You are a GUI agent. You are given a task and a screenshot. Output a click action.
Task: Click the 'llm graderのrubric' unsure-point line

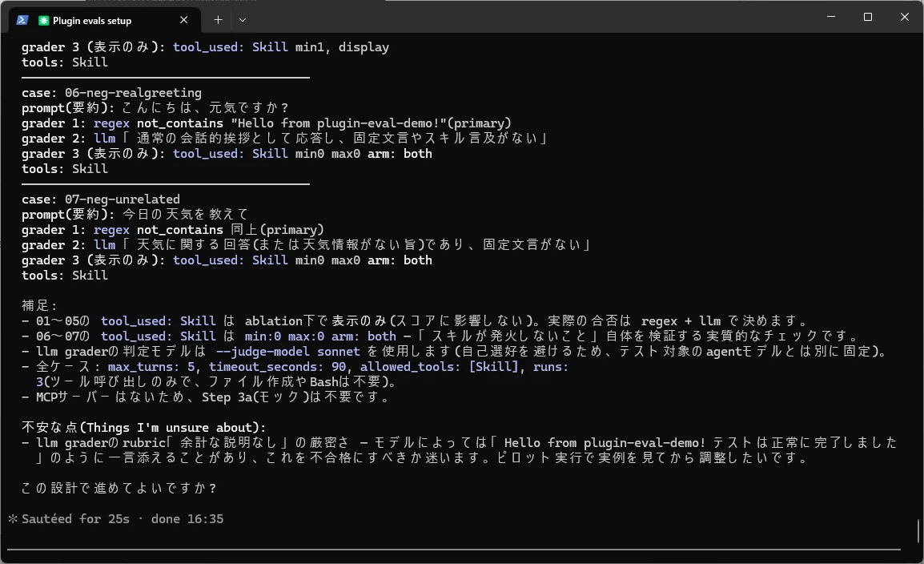pos(460,449)
